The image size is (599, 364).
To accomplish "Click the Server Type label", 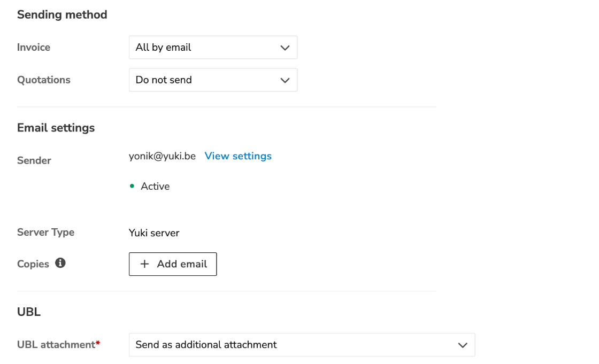I will [46, 232].
